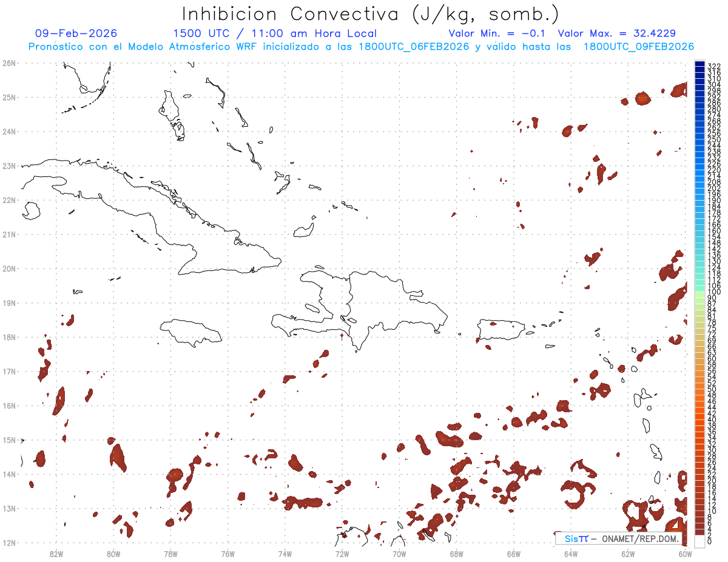Click the 82W longitude label
728x562 pixels.
click(x=56, y=553)
